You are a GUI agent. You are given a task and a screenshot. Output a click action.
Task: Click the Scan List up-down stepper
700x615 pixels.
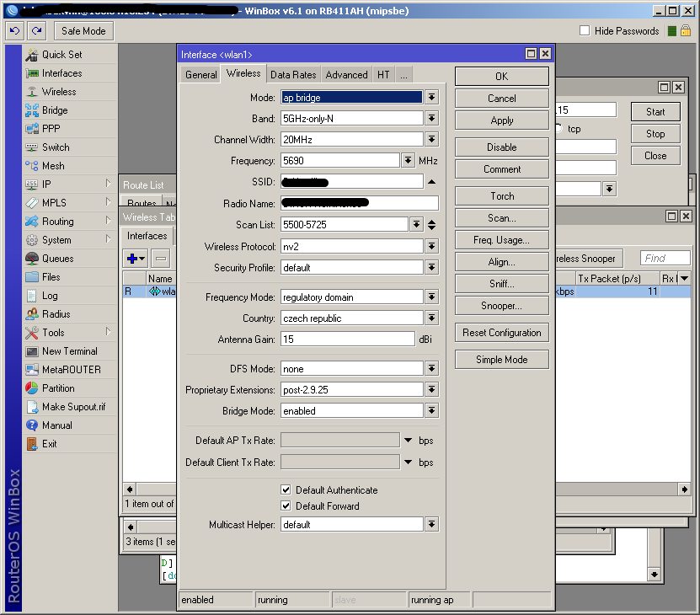431,225
